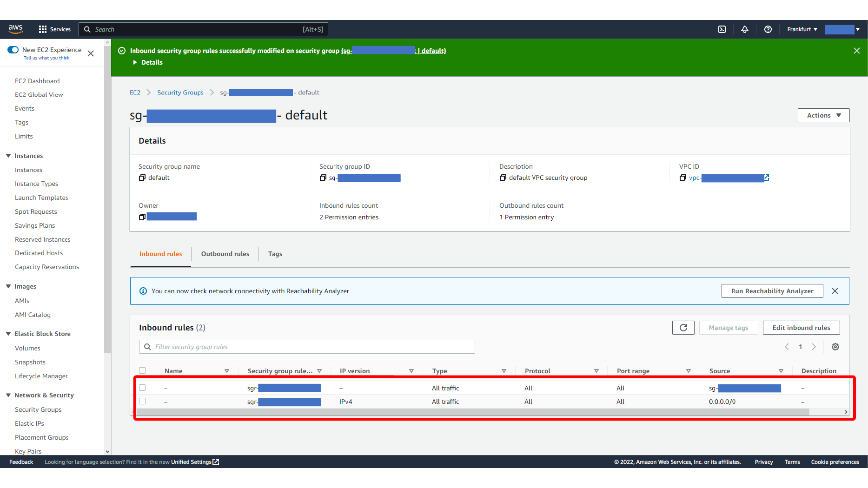This screenshot has width=868, height=488.
Task: Focus the Filter security group rules field
Action: coord(307,347)
